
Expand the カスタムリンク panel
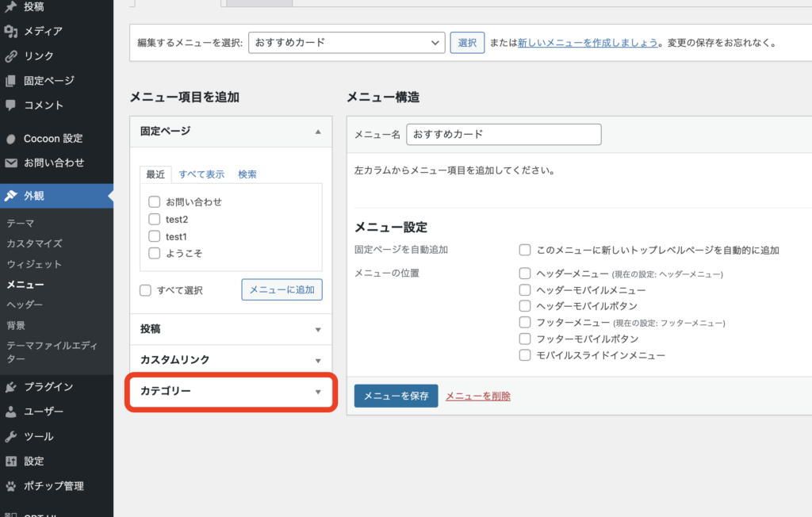click(231, 360)
